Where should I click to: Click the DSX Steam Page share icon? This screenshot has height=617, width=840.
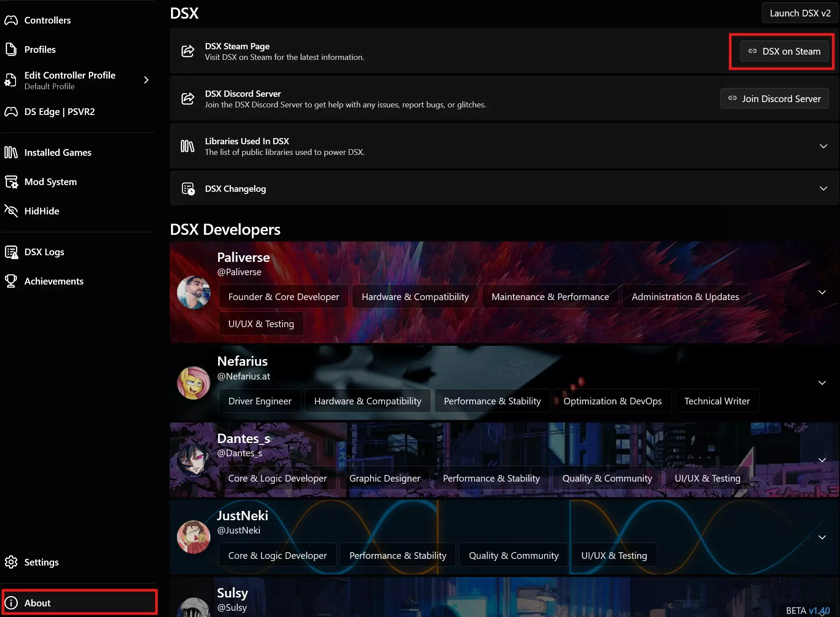(x=188, y=51)
